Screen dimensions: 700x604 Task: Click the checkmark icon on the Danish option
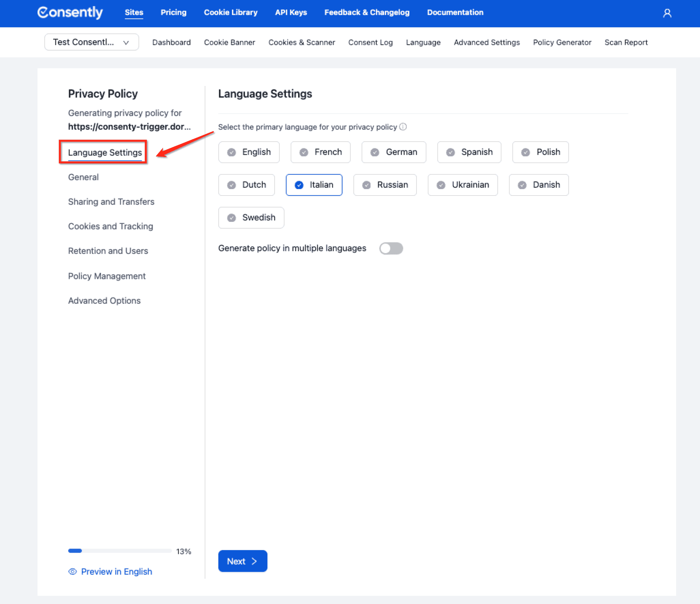click(522, 185)
